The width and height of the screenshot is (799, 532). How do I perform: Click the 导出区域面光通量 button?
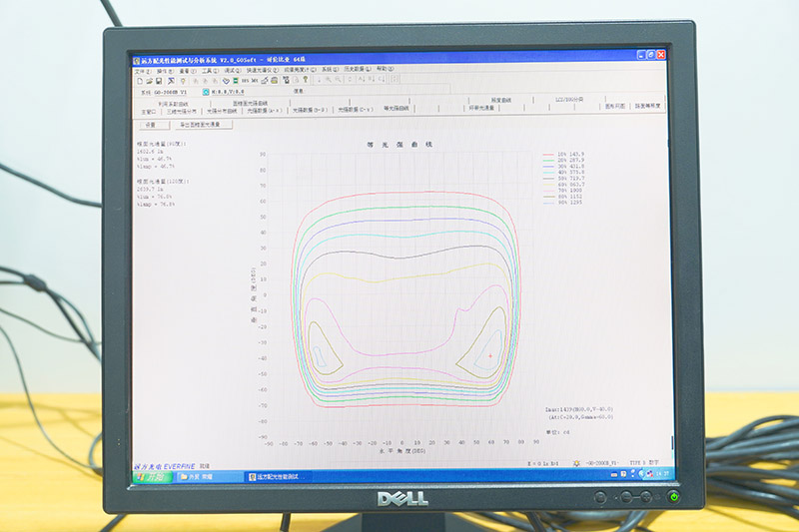click(201, 125)
